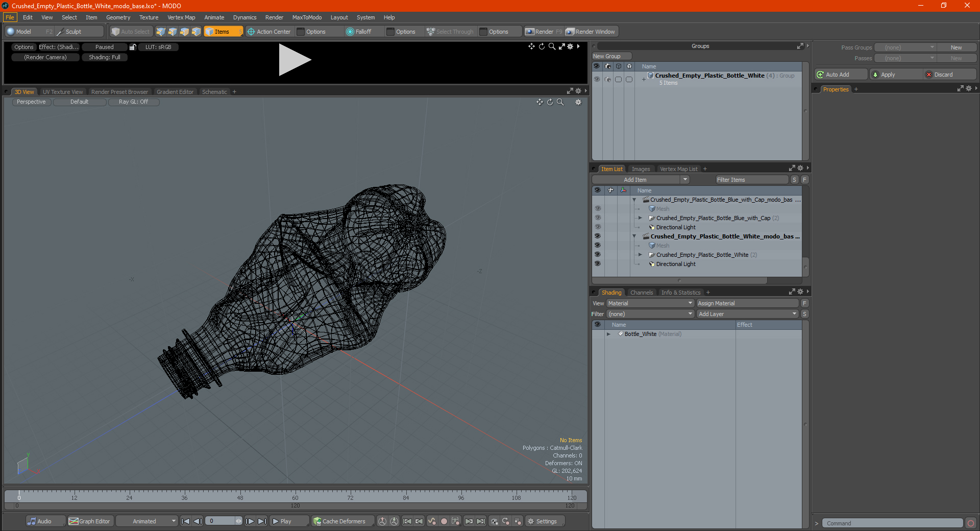The width and height of the screenshot is (980, 531).
Task: Toggle eye for Crushed_Empty_Plastic_Bottle_Blue_with_Cap item
Action: 597,218
